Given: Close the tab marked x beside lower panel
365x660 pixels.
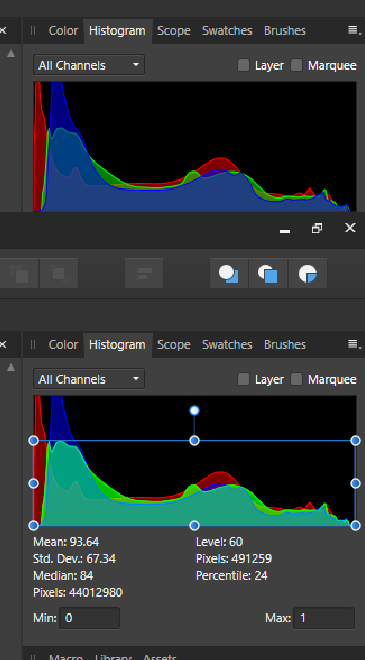Looking at the screenshot, I should 3,344.
